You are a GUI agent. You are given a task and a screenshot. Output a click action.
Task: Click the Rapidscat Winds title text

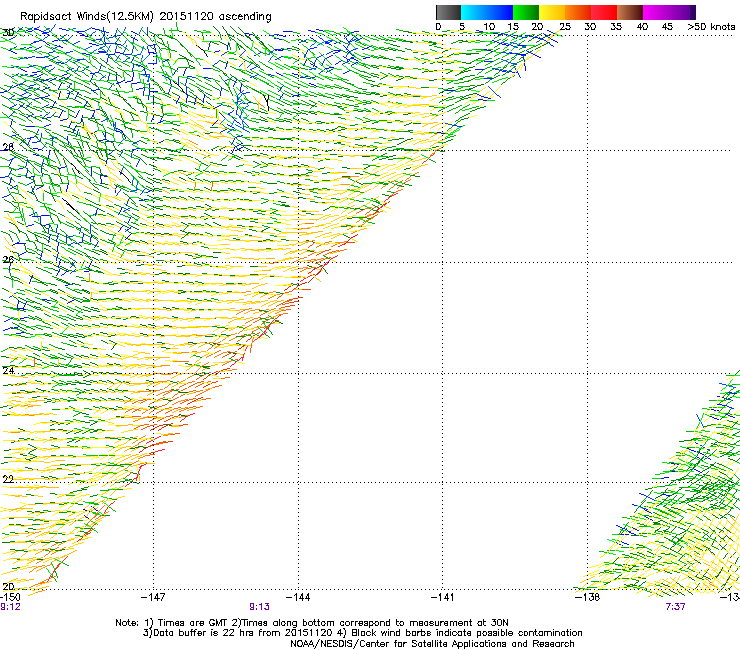(145, 16)
